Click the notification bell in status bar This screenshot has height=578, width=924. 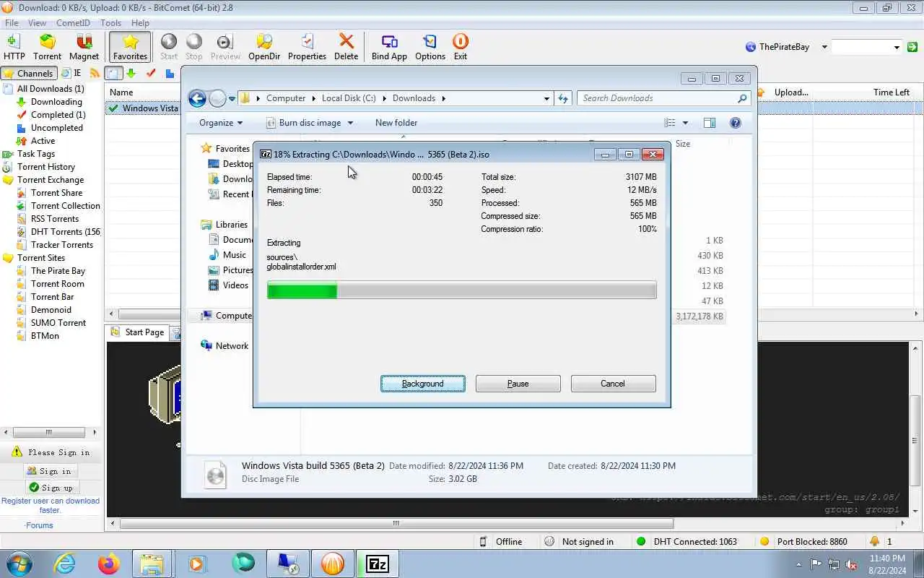[x=875, y=541]
